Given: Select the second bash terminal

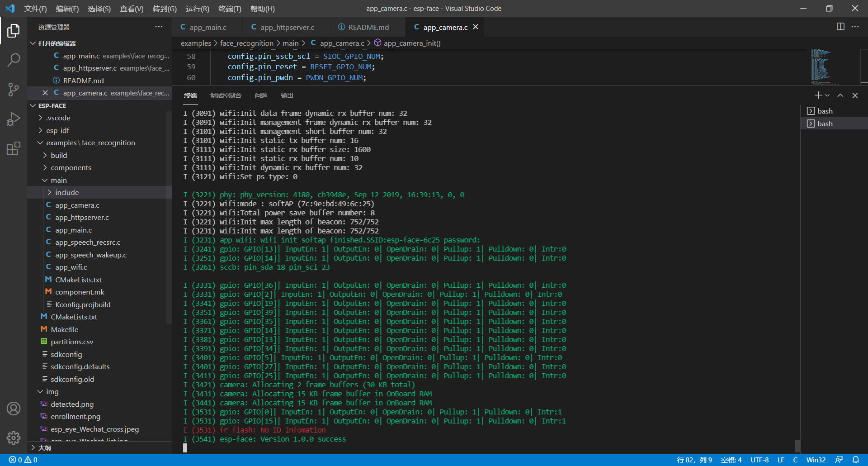Looking at the screenshot, I should tap(834, 124).
